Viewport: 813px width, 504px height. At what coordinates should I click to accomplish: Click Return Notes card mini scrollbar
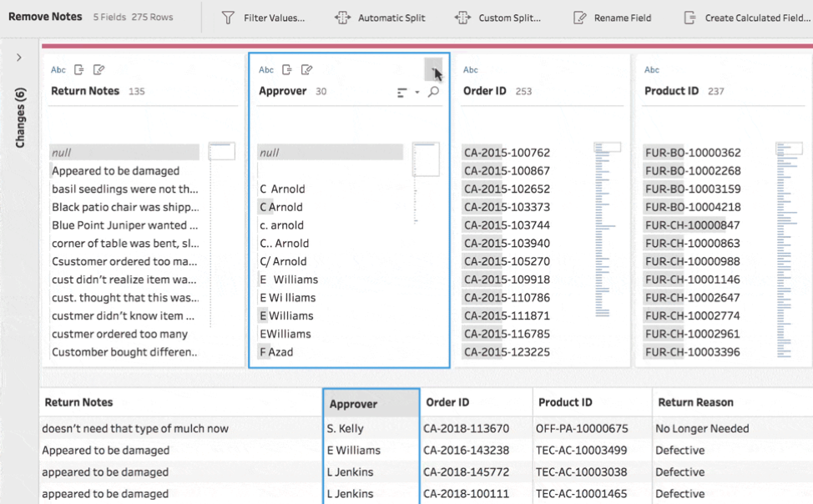click(x=222, y=151)
